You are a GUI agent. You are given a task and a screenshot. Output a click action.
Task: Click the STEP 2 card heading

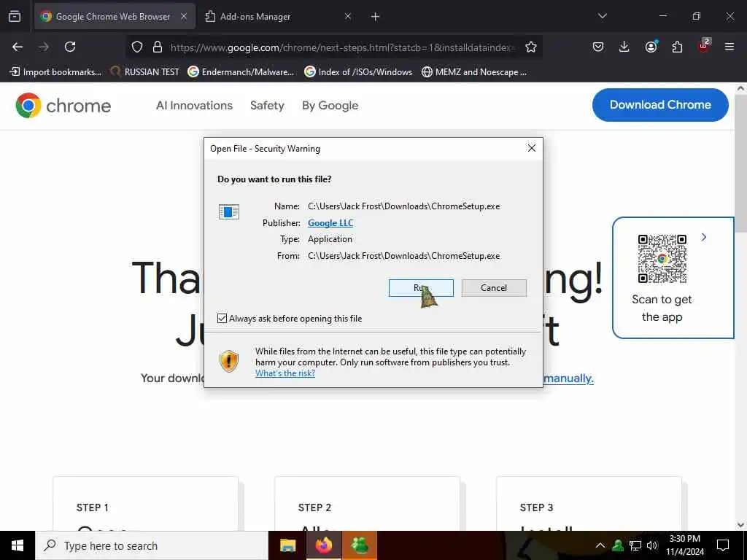(314, 507)
